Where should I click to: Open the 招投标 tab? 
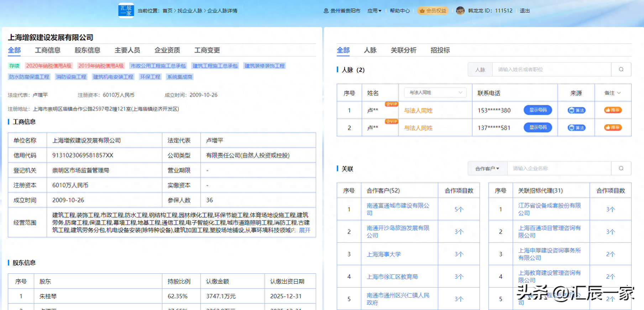pyautogui.click(x=440, y=50)
